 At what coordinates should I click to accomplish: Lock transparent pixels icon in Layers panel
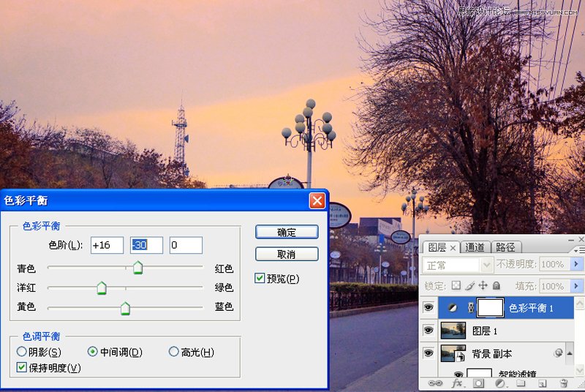point(456,286)
